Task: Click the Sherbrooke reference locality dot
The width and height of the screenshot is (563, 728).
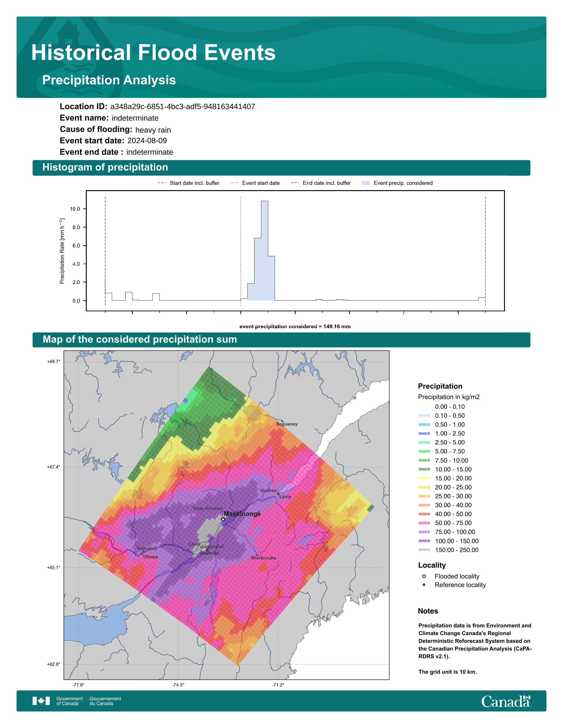Action: coord(257,555)
